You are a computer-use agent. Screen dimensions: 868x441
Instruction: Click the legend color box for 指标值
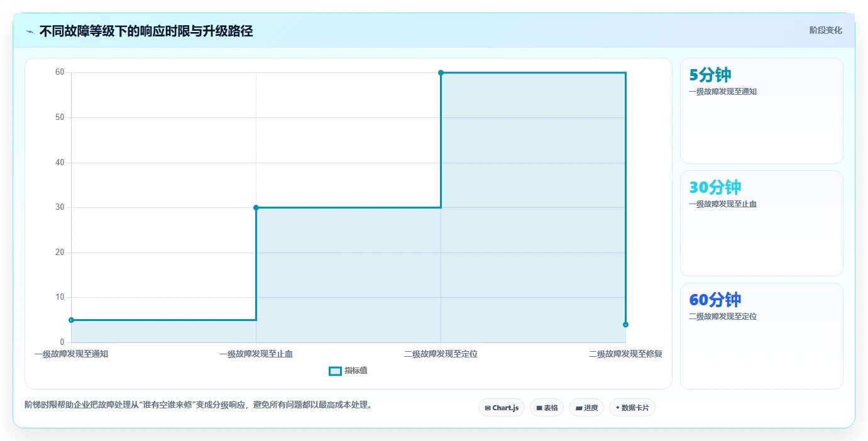click(x=335, y=371)
